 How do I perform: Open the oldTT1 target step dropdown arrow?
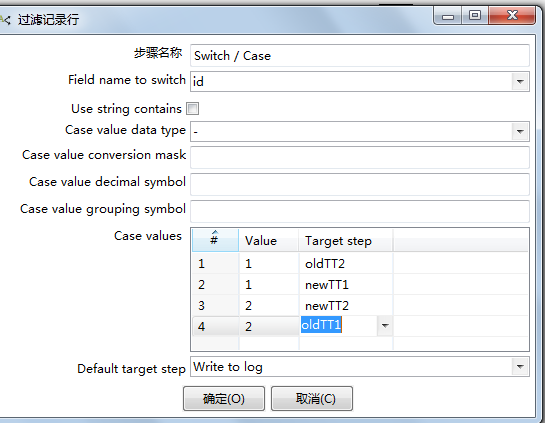click(385, 326)
